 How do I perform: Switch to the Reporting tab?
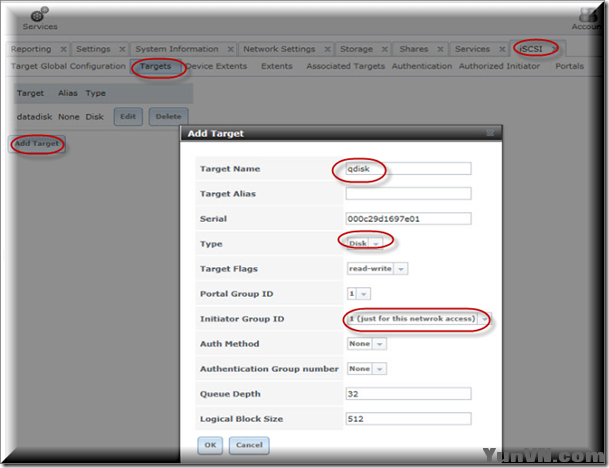tap(31, 49)
